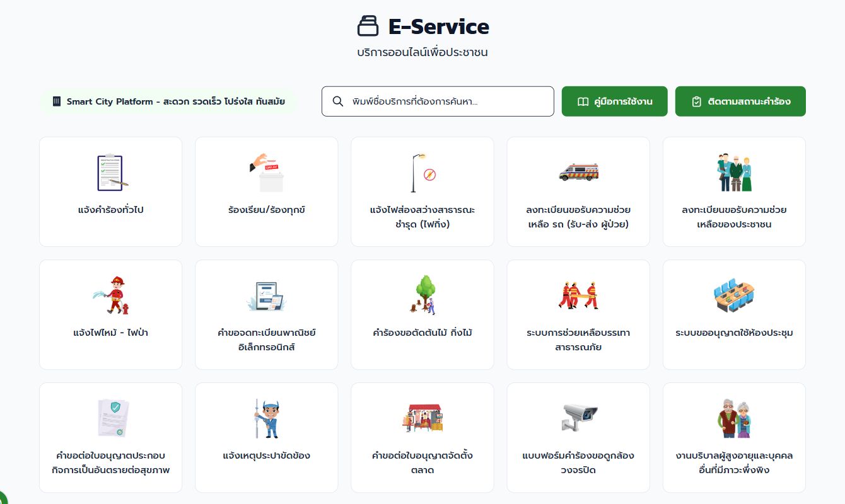The width and height of the screenshot is (845, 504).
Task: Click the meeting room table icon
Action: [x=734, y=295]
